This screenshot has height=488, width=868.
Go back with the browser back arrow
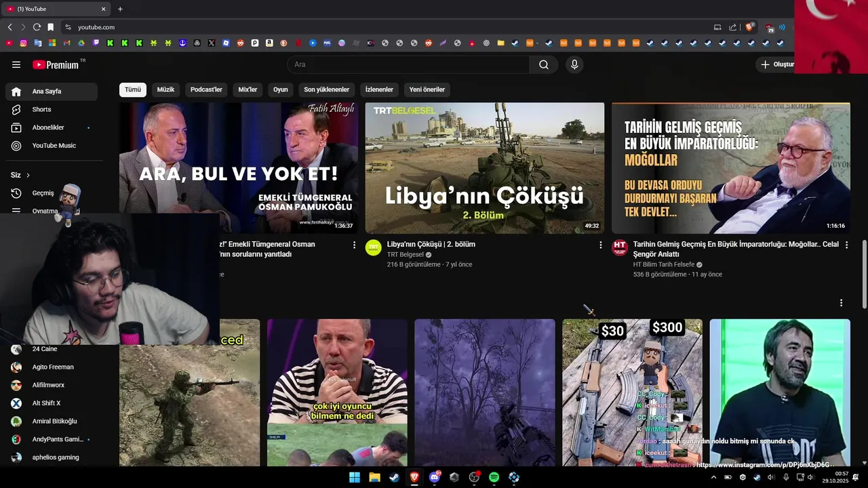click(x=9, y=27)
